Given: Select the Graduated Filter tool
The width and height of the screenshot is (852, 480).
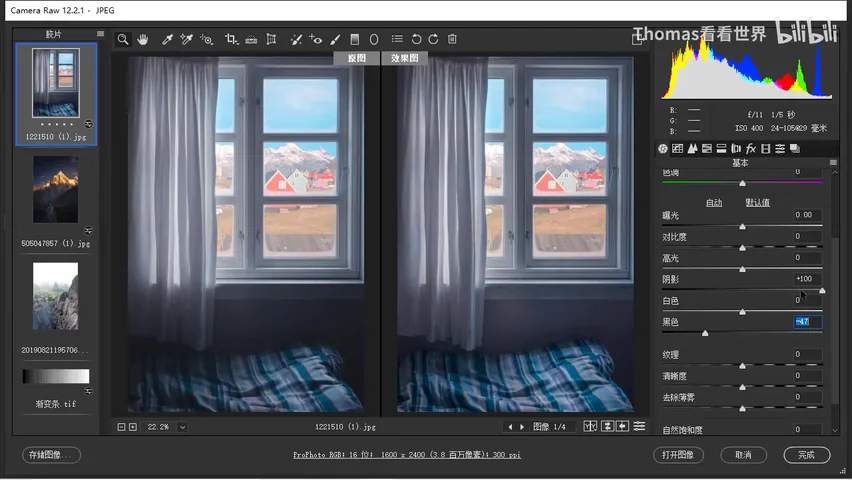Looking at the screenshot, I should coord(354,39).
